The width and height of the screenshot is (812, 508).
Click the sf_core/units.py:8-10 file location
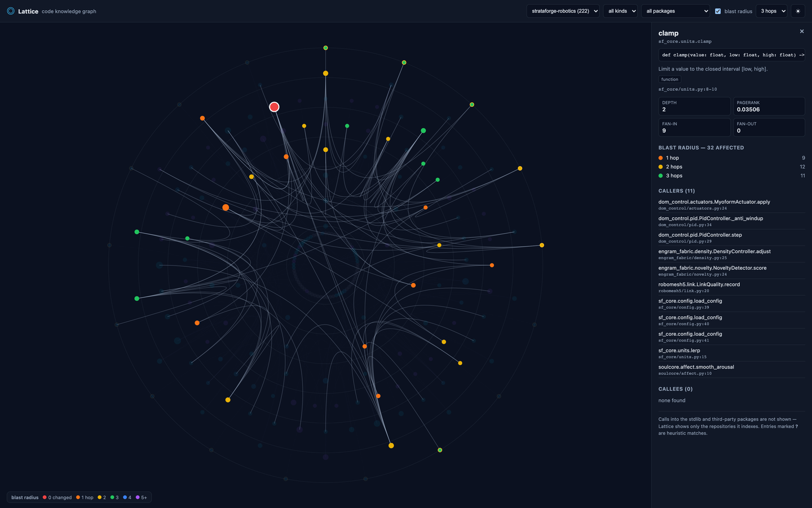(687, 89)
